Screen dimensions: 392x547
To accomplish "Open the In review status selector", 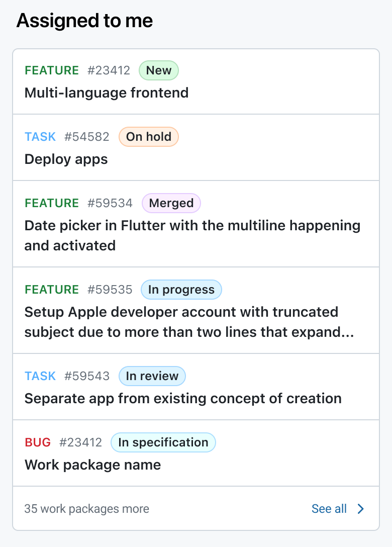I will tap(152, 376).
